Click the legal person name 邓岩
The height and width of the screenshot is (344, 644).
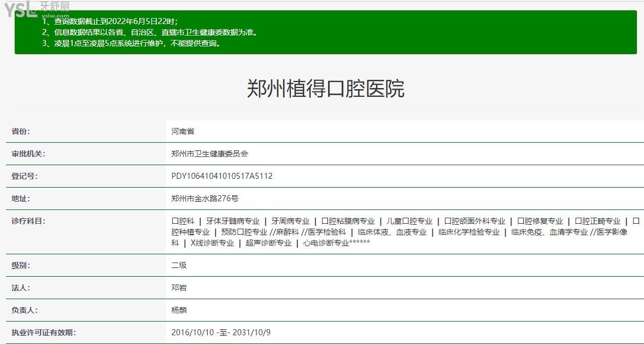point(179,288)
